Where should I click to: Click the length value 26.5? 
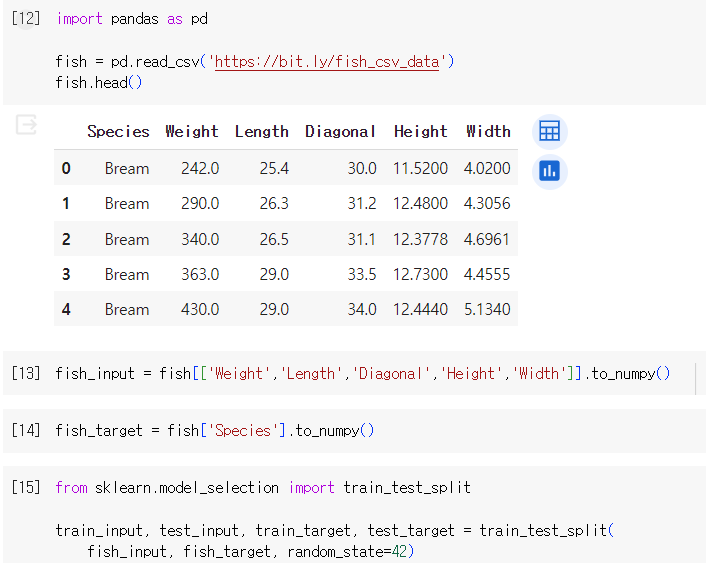[274, 239]
